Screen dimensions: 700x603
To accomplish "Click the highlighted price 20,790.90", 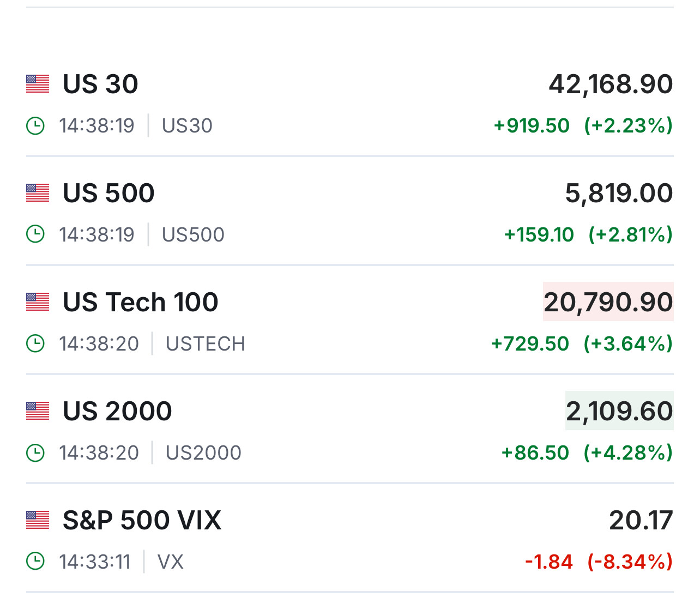I will (608, 302).
